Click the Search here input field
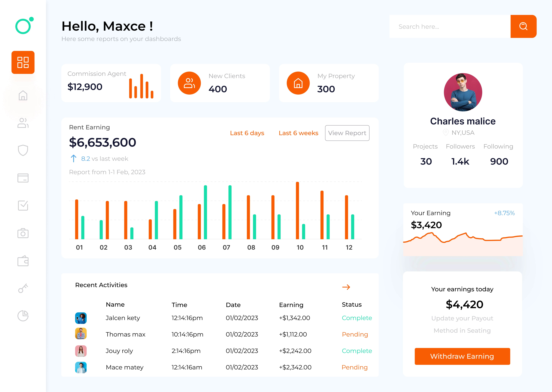The image size is (552, 392). [450, 27]
